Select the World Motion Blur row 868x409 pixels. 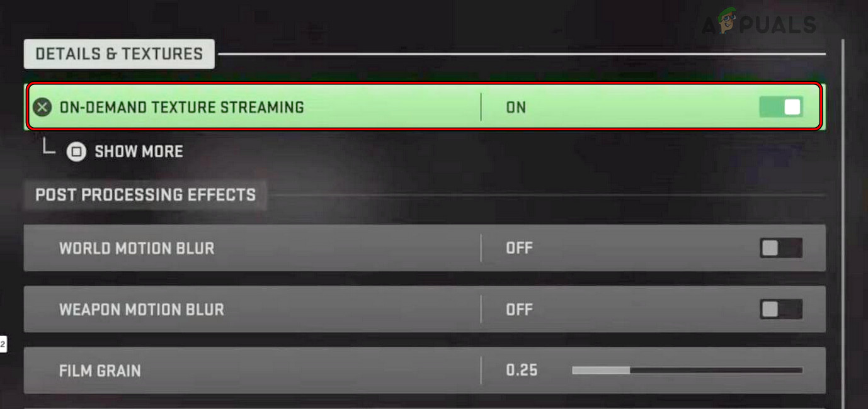click(252, 248)
